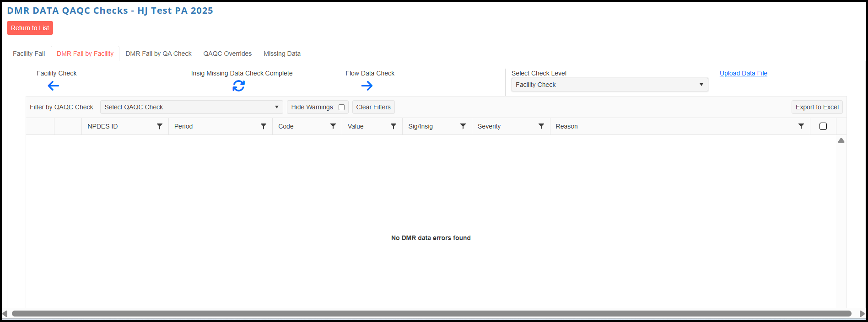Viewport: 868px width, 322px height.
Task: Go back with Facility Check left arrow
Action: tap(54, 86)
